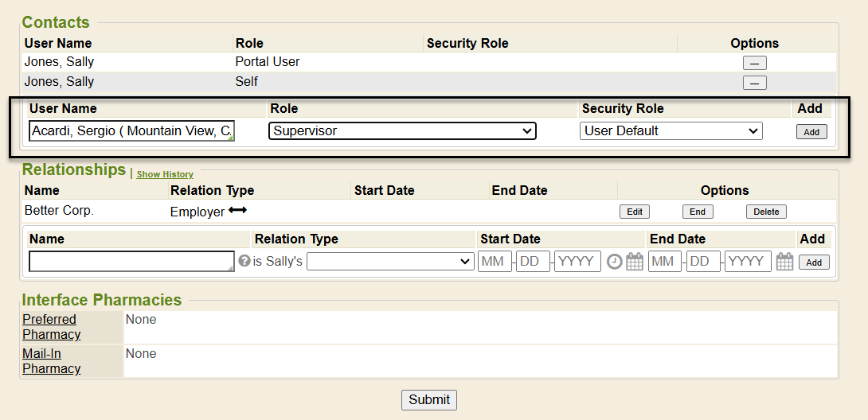This screenshot has width=868, height=420.
Task: Open the Preferred Pharmacy link
Action: (x=51, y=327)
